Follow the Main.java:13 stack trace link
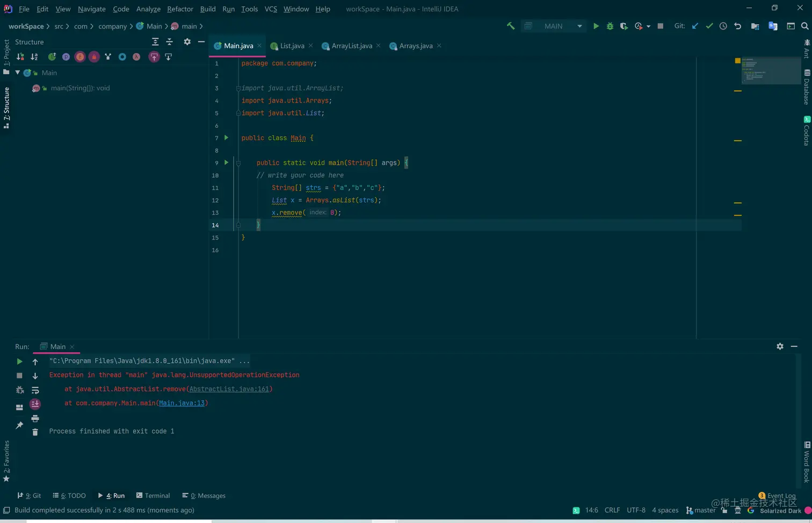 click(x=182, y=403)
